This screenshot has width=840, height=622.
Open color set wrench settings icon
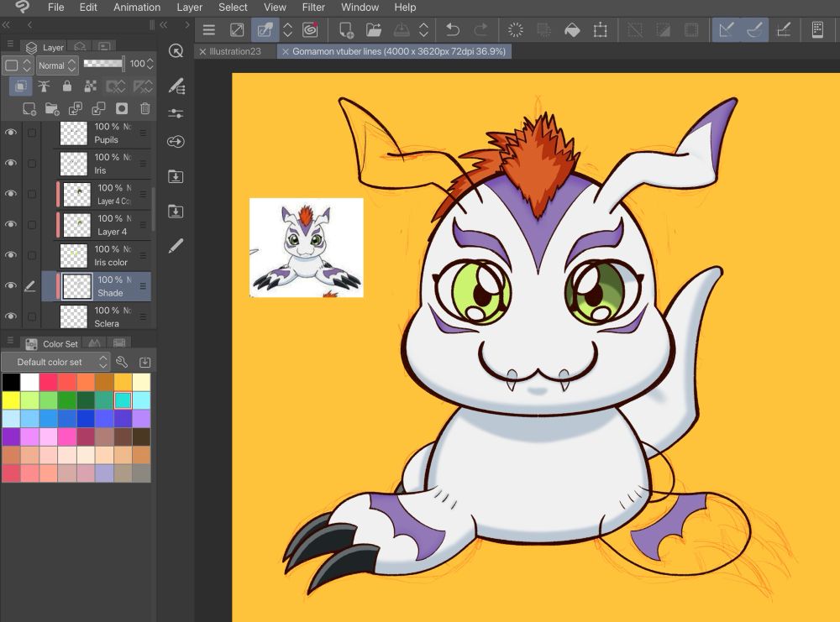(122, 362)
